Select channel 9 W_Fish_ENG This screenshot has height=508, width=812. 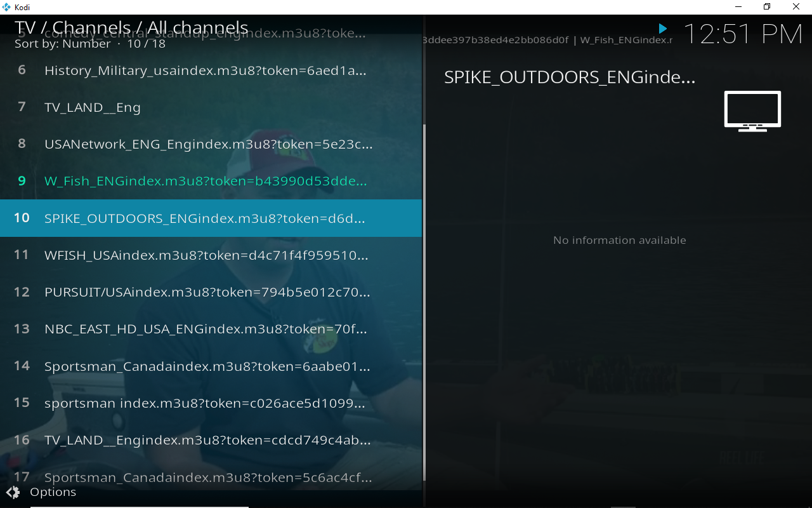click(211, 181)
